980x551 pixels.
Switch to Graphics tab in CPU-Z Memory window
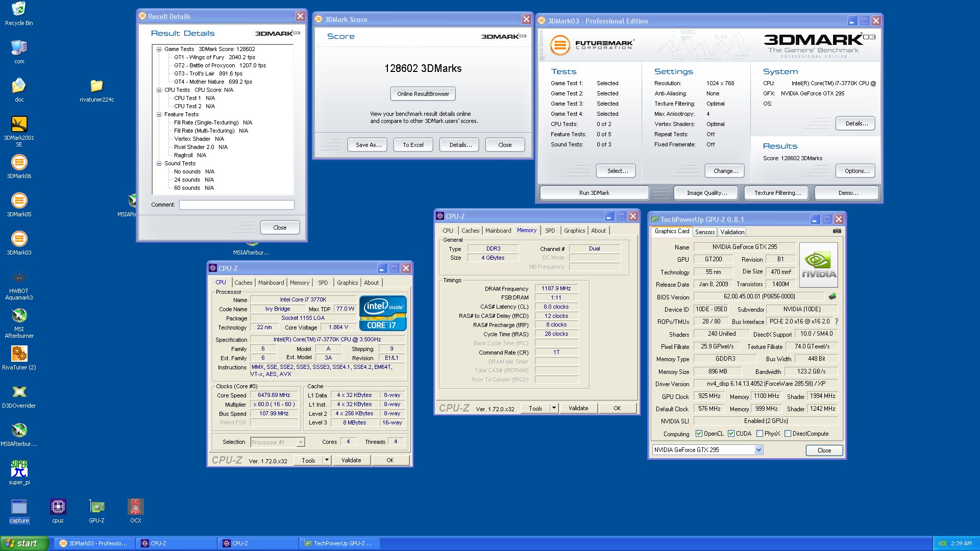[x=574, y=231]
